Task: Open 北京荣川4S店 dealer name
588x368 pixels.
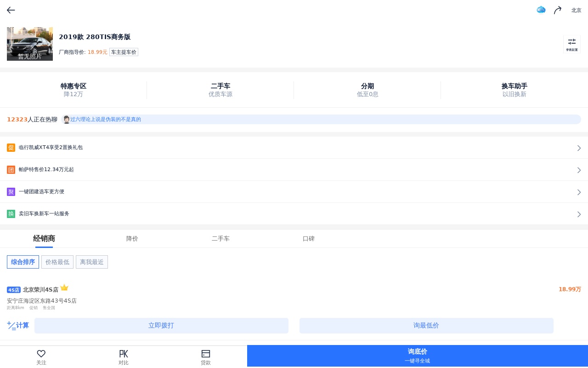Action: [40, 290]
